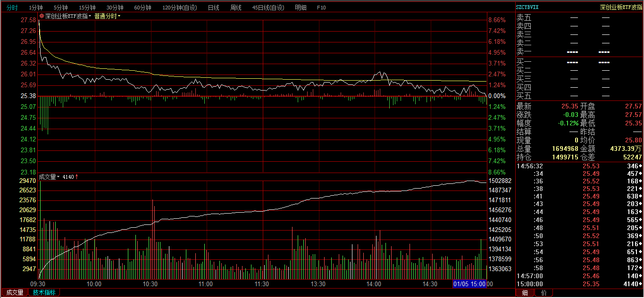Switch to the 价 price tab
The height and width of the screenshot is (298, 644).
tap(544, 293)
